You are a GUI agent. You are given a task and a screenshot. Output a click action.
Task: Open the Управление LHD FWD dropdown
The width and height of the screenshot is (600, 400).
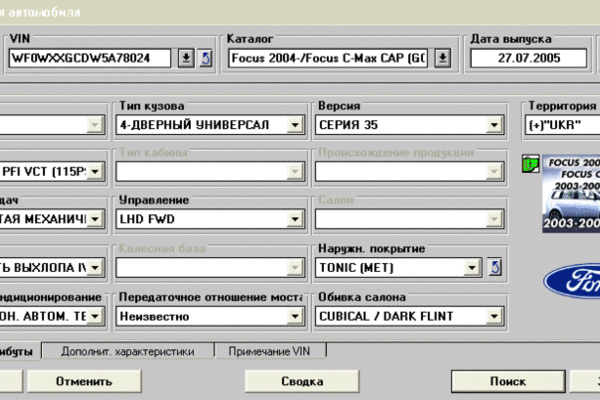(295, 219)
